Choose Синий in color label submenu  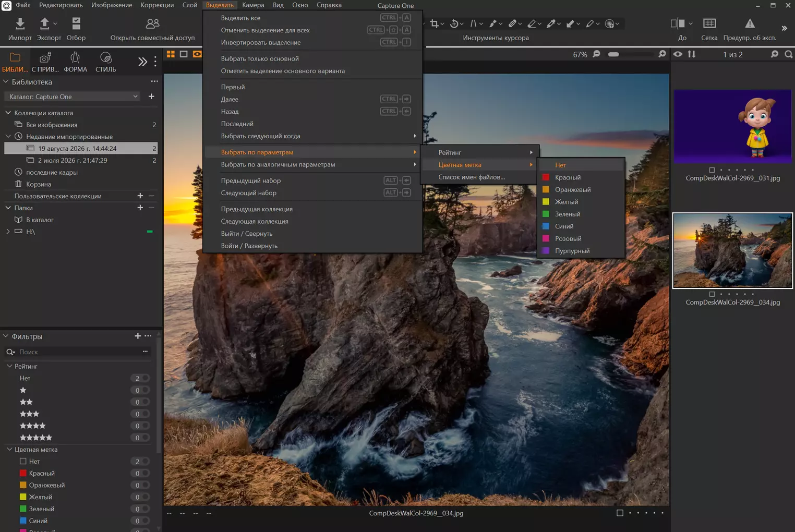click(x=581, y=226)
